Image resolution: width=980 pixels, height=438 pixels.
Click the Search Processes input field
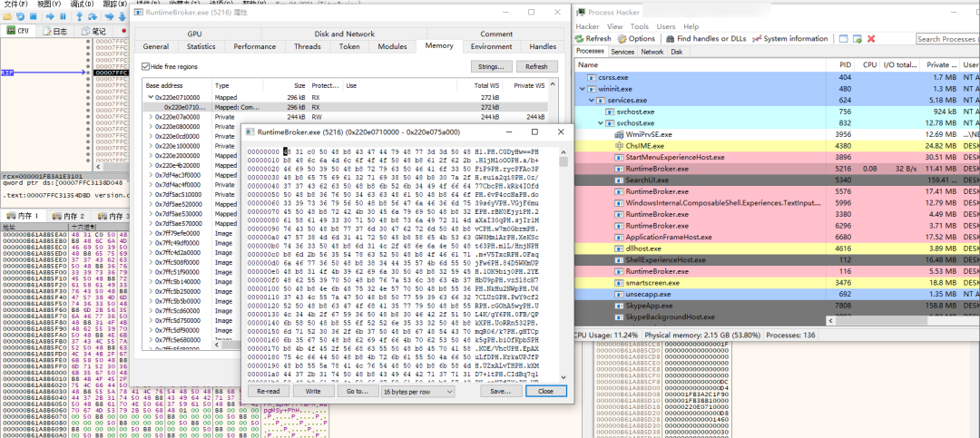947,39
